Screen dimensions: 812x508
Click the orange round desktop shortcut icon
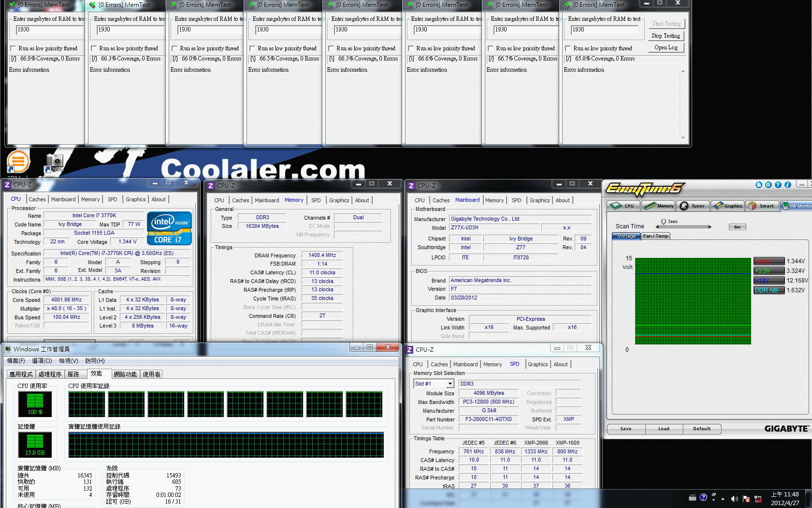pyautogui.click(x=18, y=161)
